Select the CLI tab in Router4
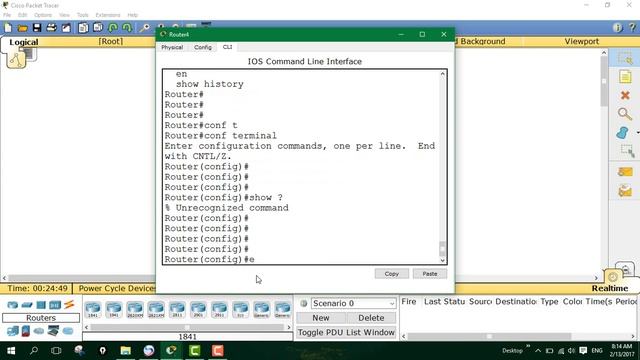640x360 pixels. pyautogui.click(x=227, y=47)
